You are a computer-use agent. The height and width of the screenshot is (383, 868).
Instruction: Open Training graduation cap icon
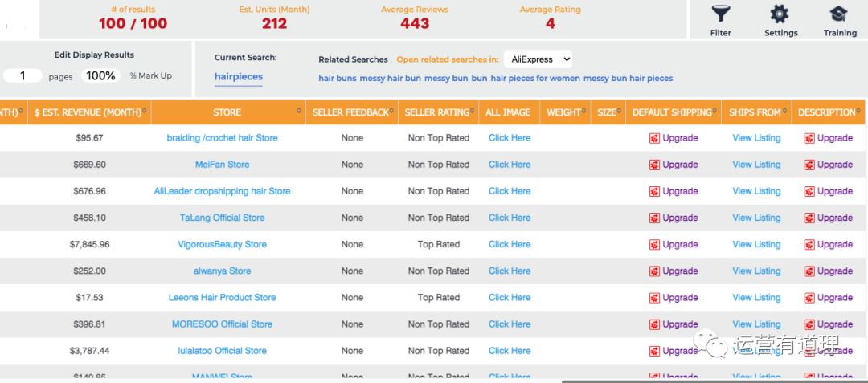click(839, 14)
